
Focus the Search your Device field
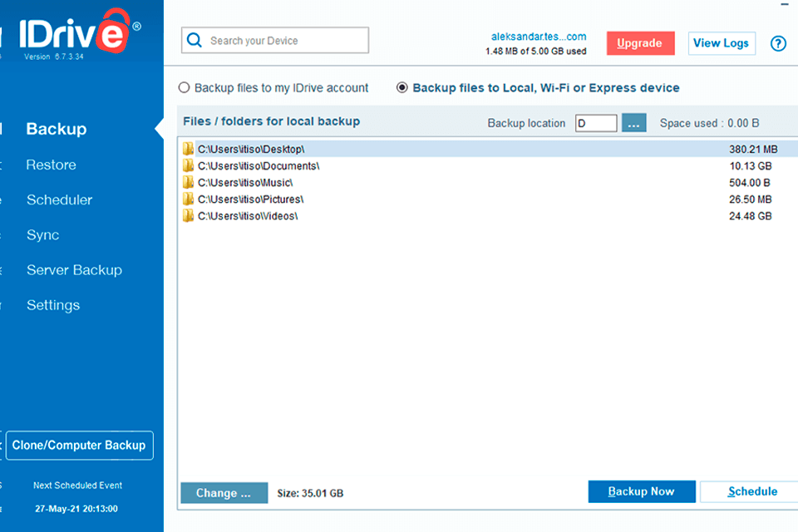(x=275, y=40)
